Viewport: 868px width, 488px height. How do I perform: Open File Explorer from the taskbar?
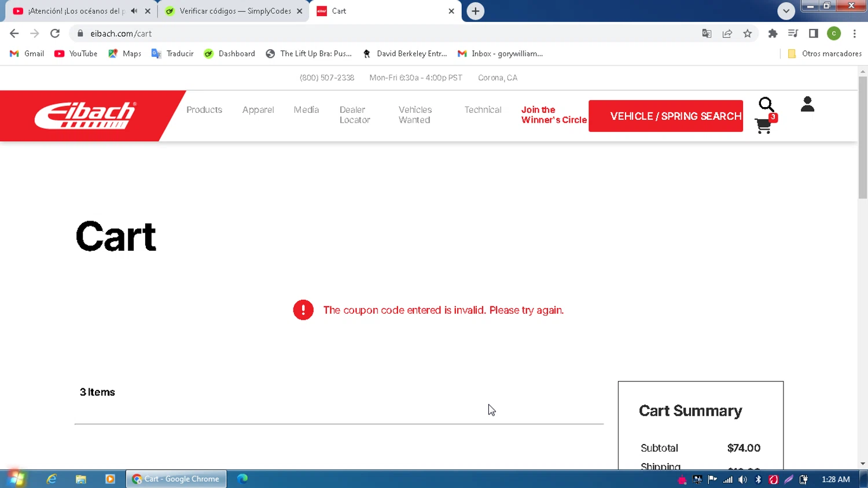(81, 479)
